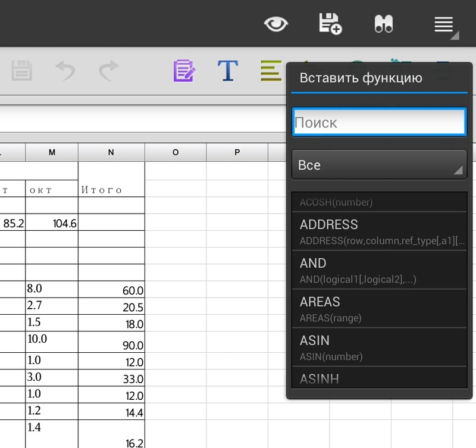Open search with binoculars icon
Screen dimensions: 476x448
pyautogui.click(x=384, y=24)
